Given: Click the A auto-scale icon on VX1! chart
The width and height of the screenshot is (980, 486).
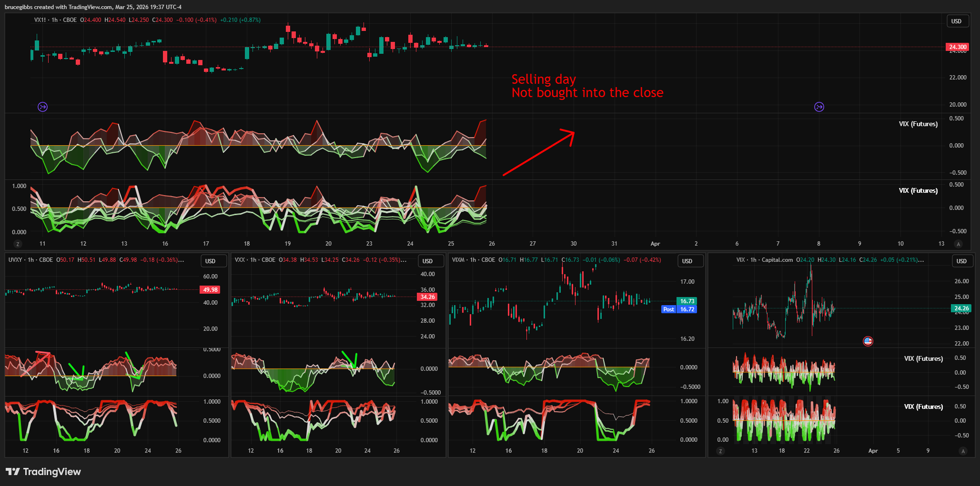Looking at the screenshot, I should [959, 244].
